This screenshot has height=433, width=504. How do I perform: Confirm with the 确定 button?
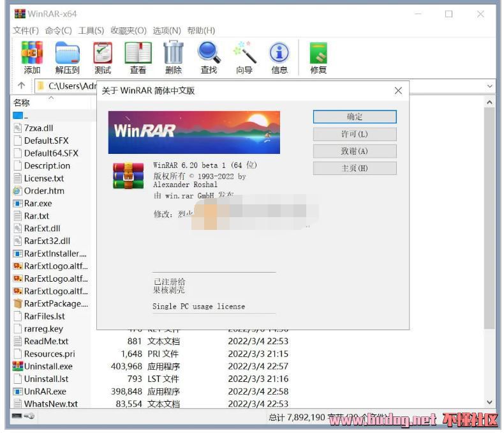pos(355,117)
